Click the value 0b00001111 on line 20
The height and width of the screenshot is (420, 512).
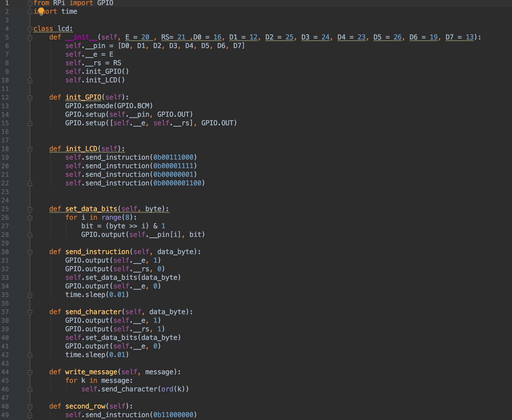pos(173,166)
